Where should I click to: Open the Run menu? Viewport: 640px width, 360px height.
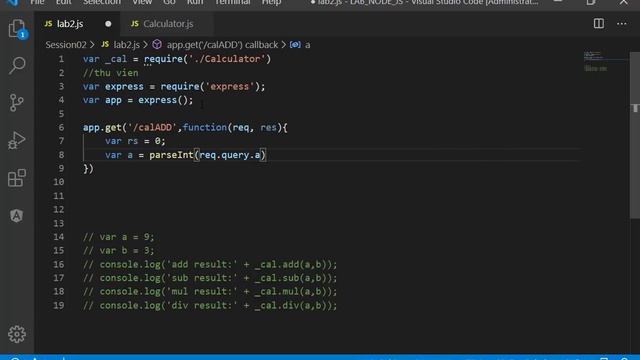(195, 2)
